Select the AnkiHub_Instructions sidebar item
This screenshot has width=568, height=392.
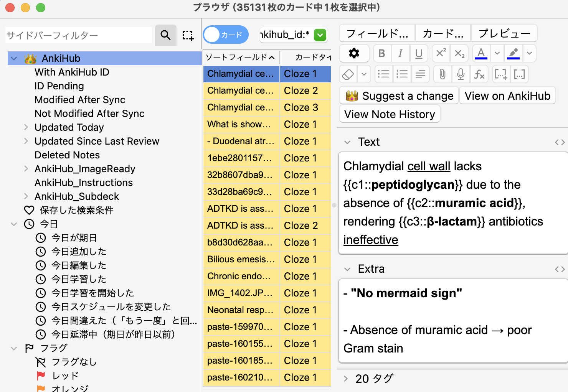click(84, 183)
